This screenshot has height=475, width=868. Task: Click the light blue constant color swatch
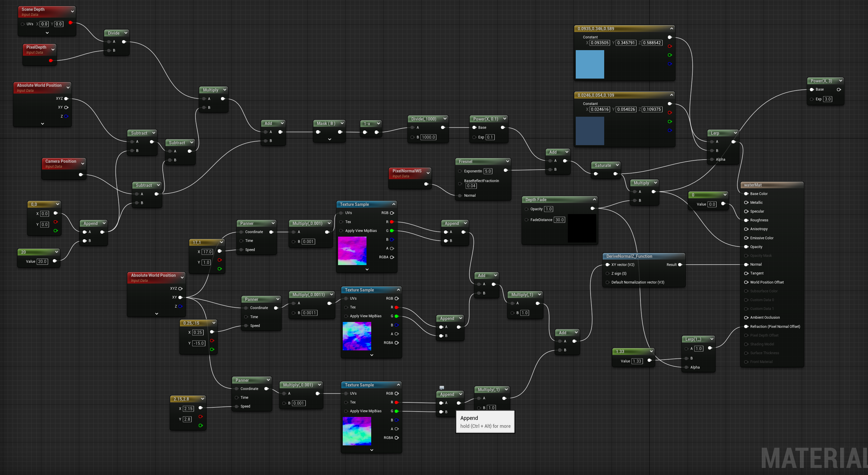[x=590, y=64]
